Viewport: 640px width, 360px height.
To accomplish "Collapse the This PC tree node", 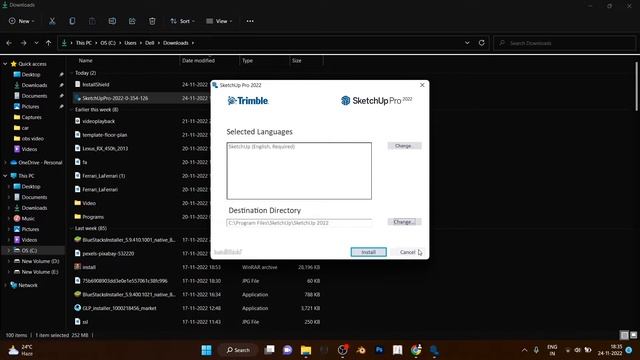I will [x=5, y=176].
